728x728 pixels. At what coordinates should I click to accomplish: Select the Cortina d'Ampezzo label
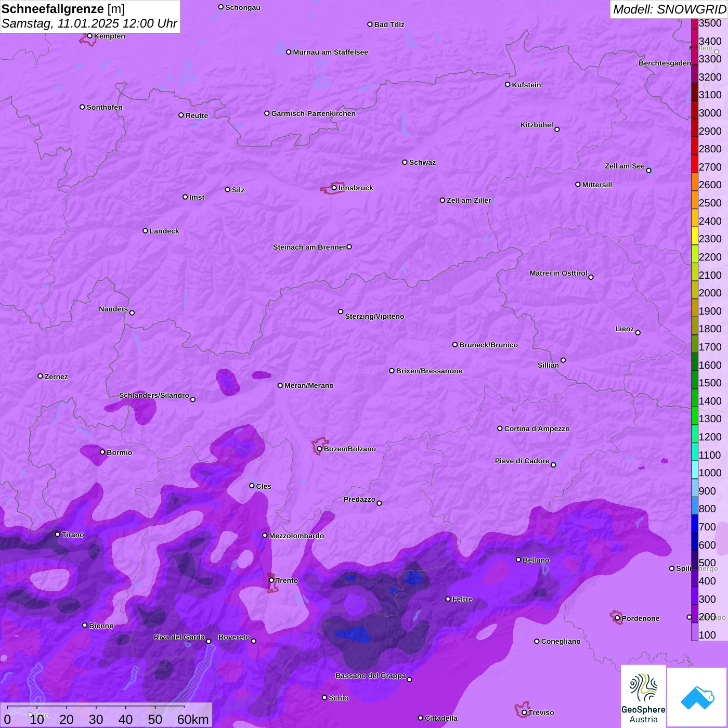(537, 428)
